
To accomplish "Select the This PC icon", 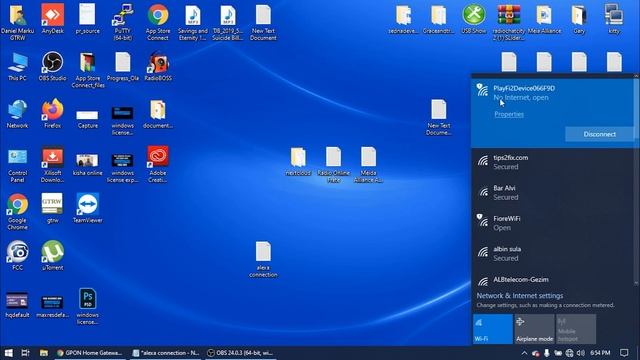I will pyautogui.click(x=17, y=66).
